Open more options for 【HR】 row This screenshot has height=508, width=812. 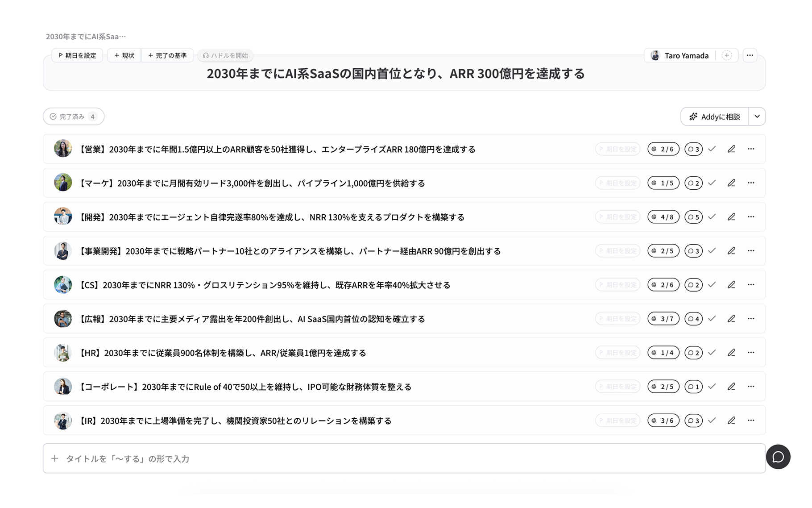pos(751,353)
